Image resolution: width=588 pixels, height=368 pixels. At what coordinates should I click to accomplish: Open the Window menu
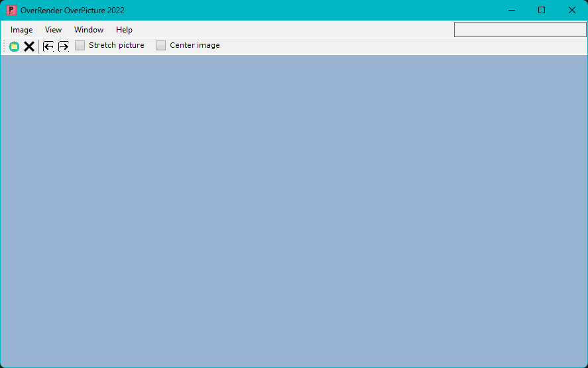pos(89,30)
